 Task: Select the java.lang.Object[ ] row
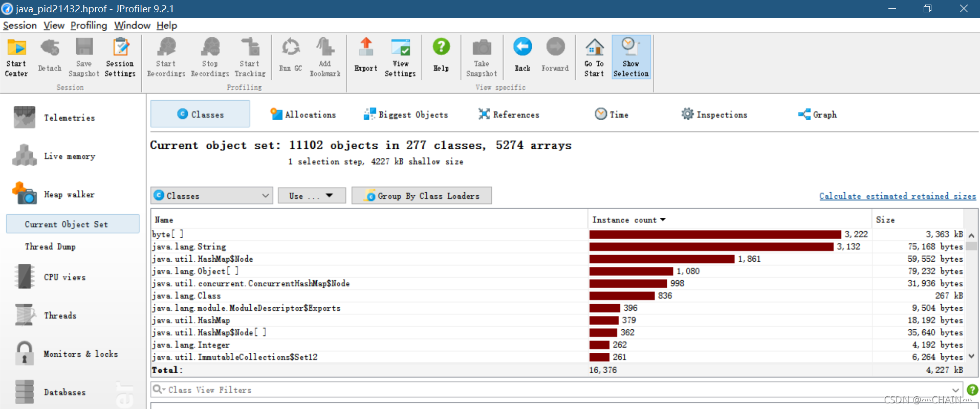[x=558, y=271]
